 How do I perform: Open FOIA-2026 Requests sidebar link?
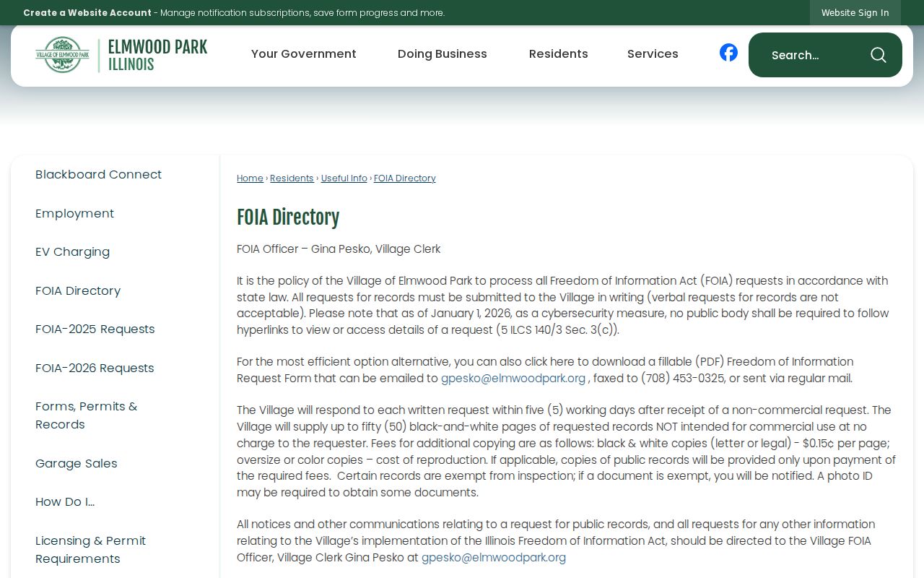[95, 368]
